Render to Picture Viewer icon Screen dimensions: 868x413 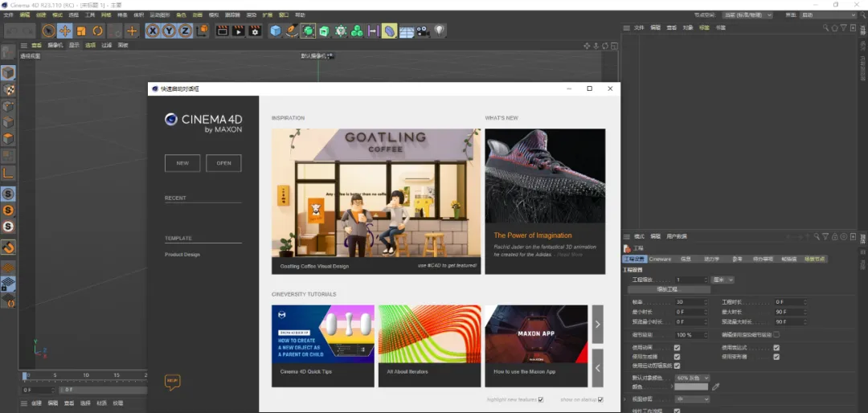pos(238,31)
